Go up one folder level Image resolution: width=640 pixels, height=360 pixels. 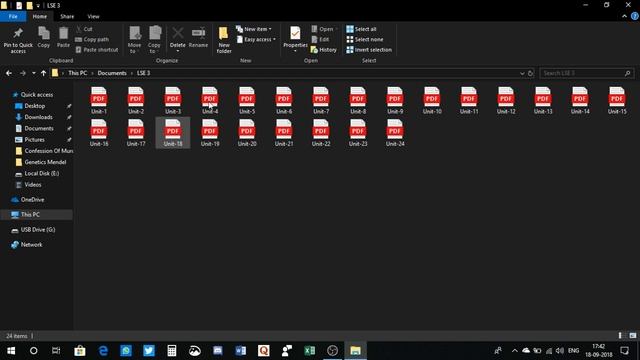click(43, 73)
